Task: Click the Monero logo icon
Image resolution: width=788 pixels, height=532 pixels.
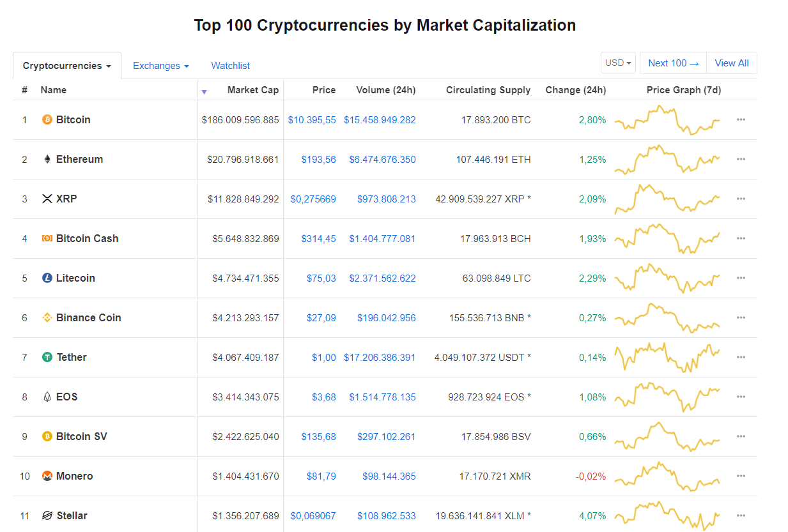Action: [47, 476]
